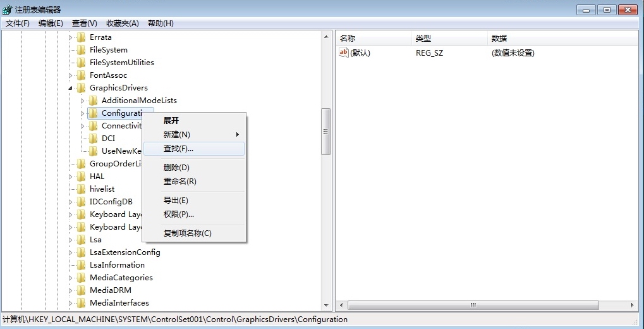Viewport: 644px width, 329px height.
Task: Click the folder icon beside DCI
Action: pos(93,139)
